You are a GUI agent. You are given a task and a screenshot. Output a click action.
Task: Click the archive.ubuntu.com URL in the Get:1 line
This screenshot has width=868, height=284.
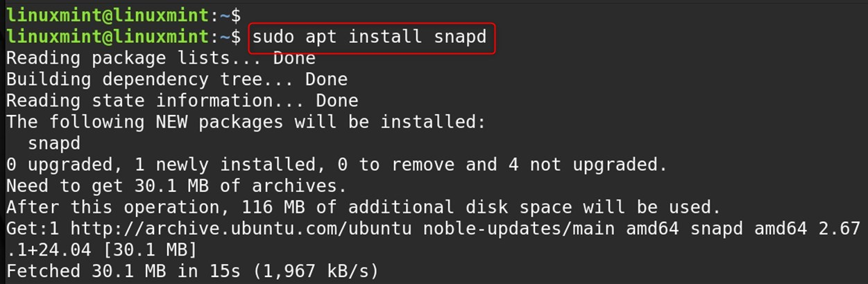(242, 229)
